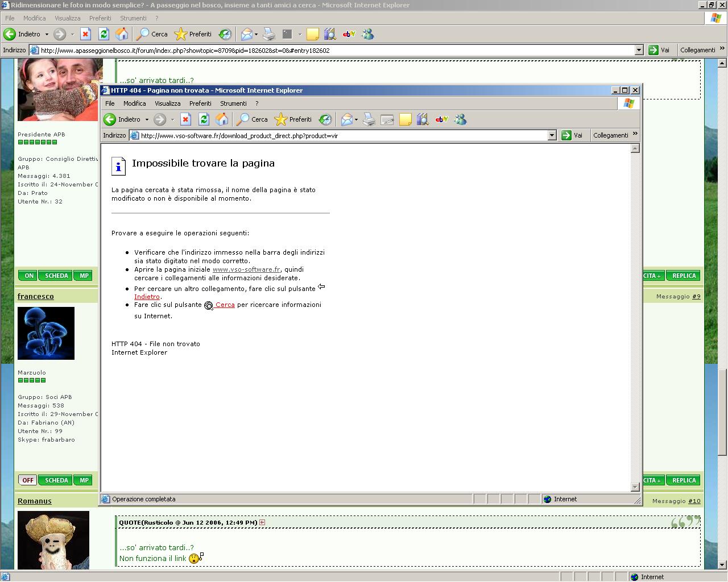Expand the address bar dropdown in the 404 window

tap(552, 135)
